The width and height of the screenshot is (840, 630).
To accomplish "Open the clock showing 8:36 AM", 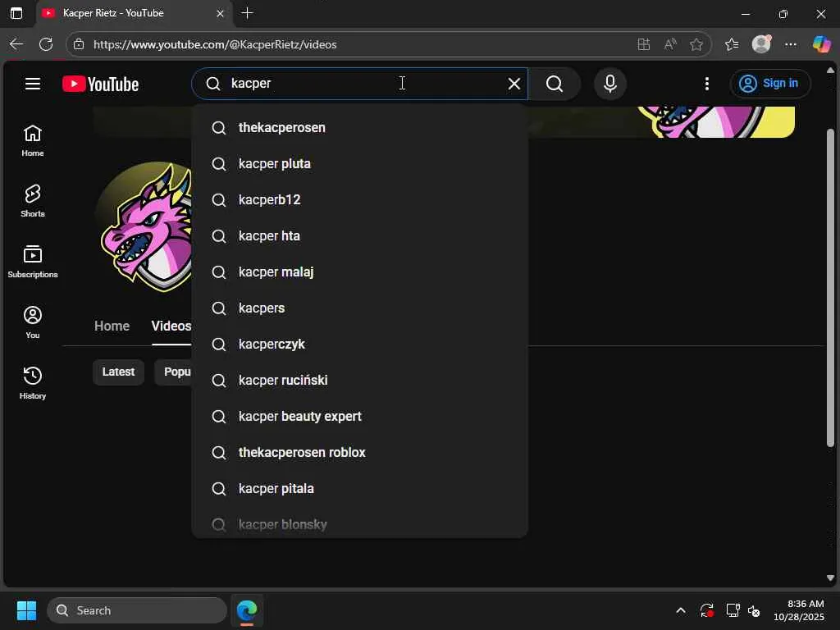I will pos(799,610).
